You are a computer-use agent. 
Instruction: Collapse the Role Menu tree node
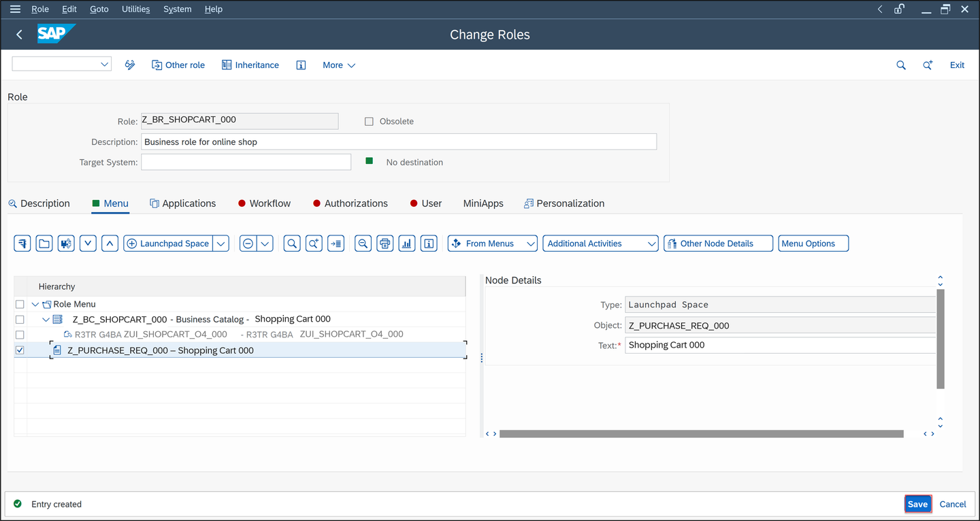pos(35,305)
